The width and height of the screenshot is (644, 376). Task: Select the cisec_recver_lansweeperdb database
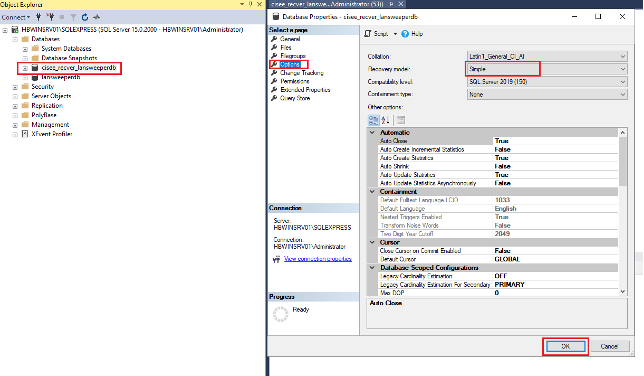click(79, 68)
